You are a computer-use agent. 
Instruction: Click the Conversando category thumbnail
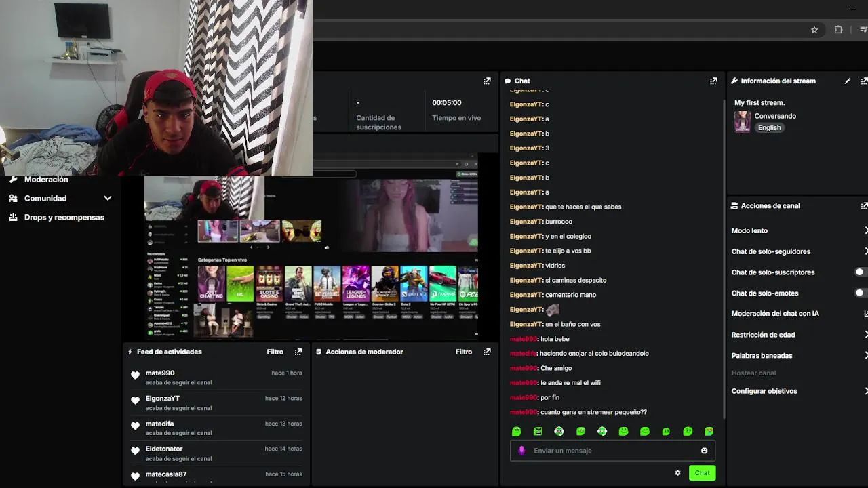coord(743,122)
